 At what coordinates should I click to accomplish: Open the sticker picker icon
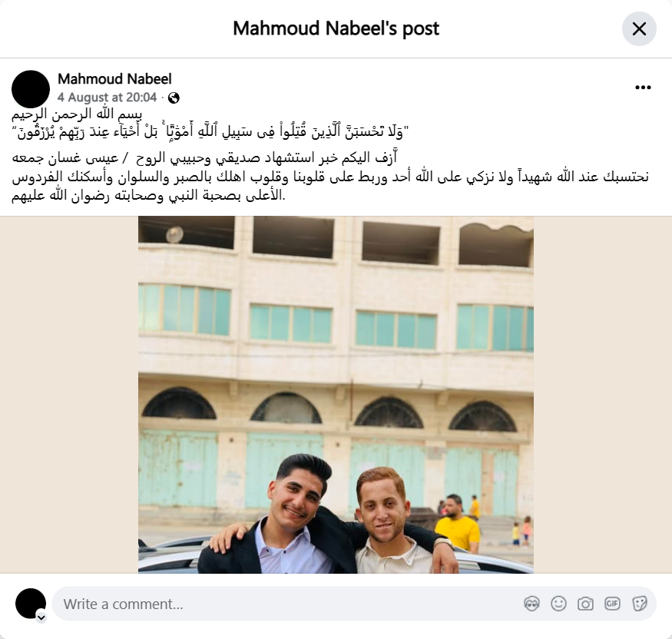point(639,604)
